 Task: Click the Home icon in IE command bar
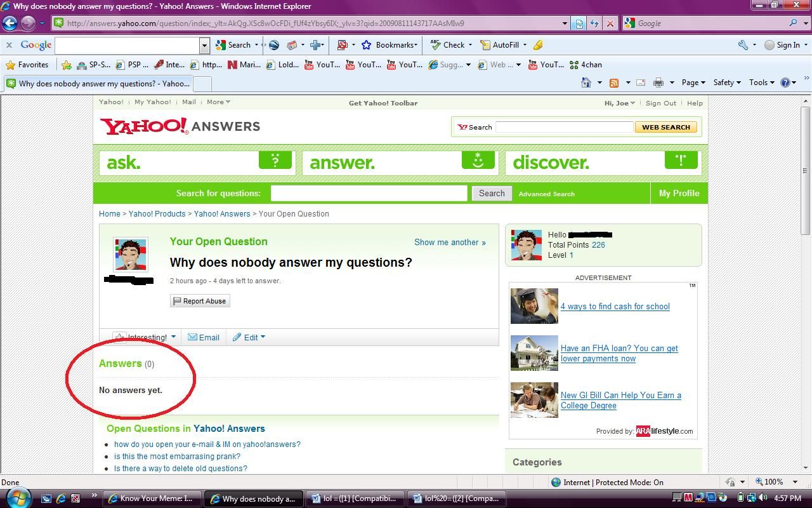[586, 83]
